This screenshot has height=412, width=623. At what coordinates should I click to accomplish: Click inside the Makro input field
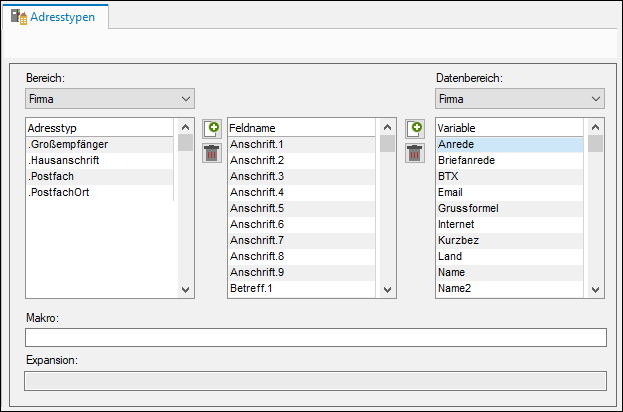click(x=316, y=337)
